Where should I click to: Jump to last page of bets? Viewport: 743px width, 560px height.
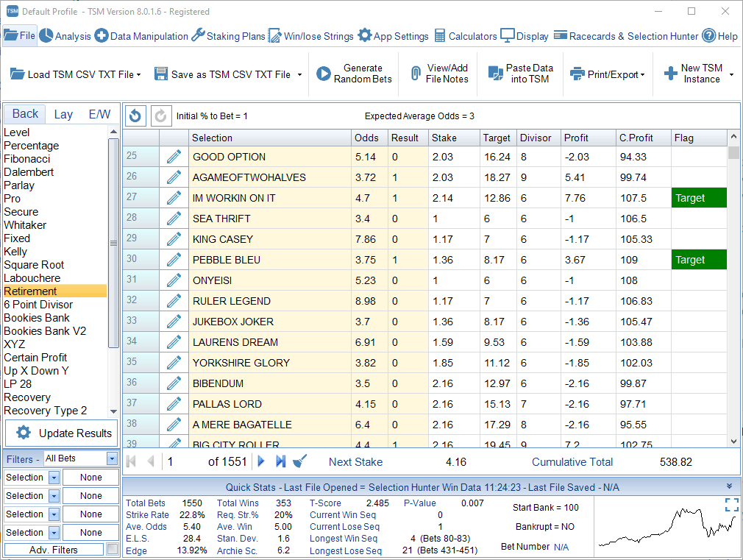pyautogui.click(x=281, y=461)
